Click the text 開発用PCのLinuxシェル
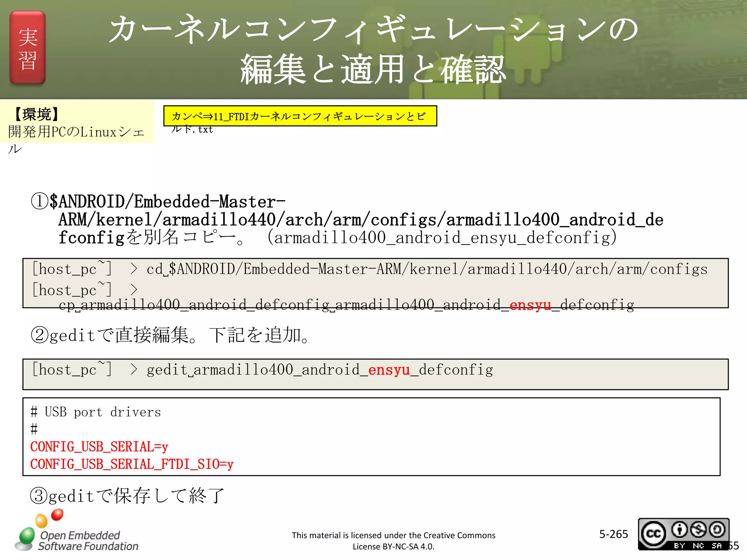Viewport: 747px width, 560px height. tap(76, 140)
